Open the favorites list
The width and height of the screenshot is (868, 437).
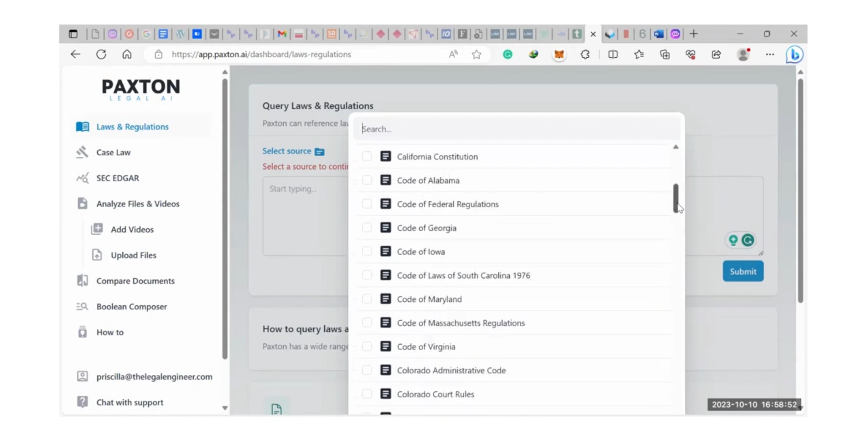coord(639,55)
